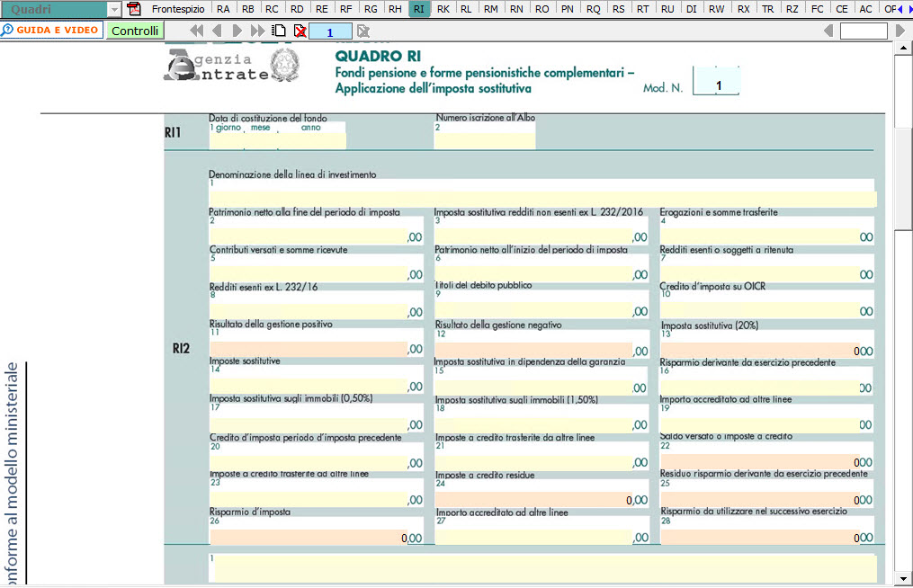Switch to the PN tab

pos(568,9)
